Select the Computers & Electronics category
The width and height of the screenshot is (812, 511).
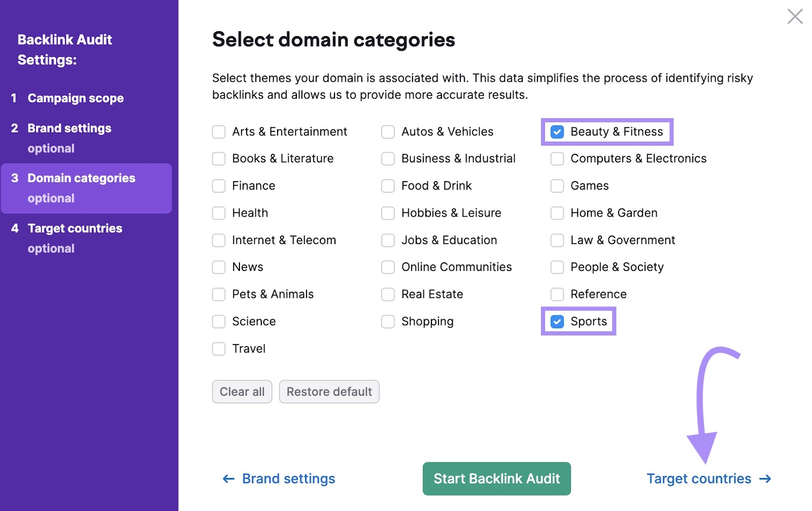click(x=557, y=158)
